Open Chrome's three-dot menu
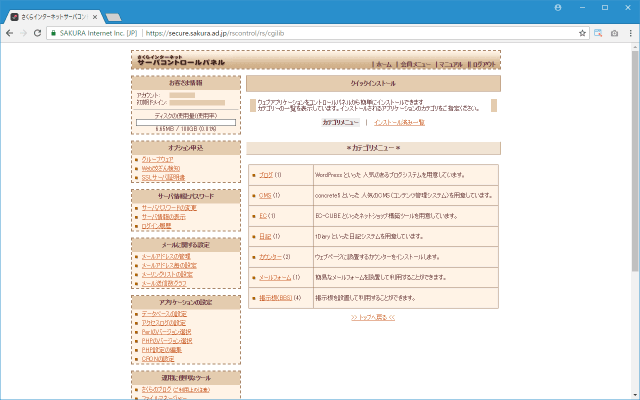This screenshot has height=400, width=640. pyautogui.click(x=630, y=33)
